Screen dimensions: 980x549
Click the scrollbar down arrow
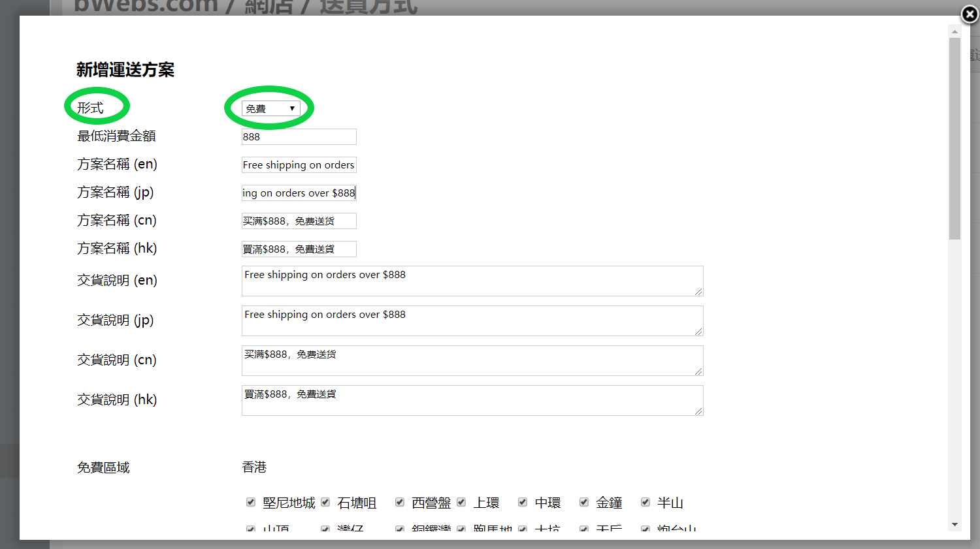[x=955, y=524]
